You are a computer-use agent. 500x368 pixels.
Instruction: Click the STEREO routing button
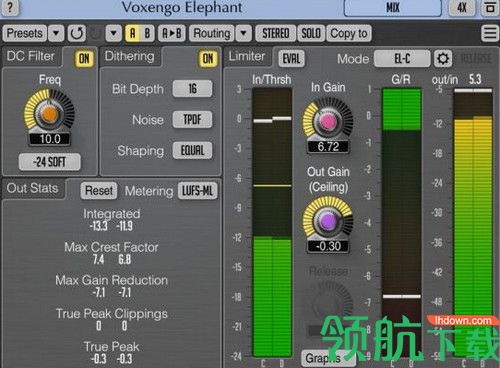(275, 33)
